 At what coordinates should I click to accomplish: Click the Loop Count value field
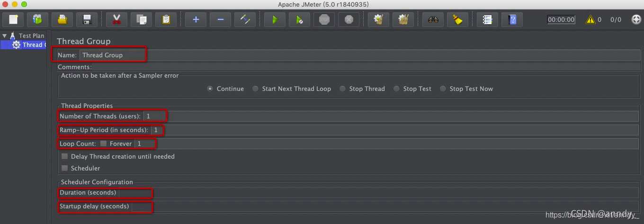pyautogui.click(x=386, y=143)
